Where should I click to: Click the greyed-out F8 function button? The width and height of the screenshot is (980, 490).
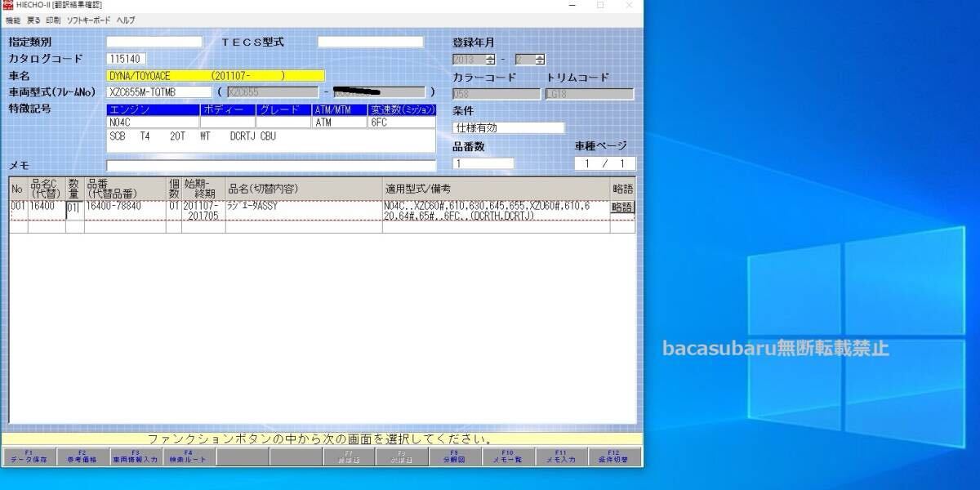pos(402,457)
